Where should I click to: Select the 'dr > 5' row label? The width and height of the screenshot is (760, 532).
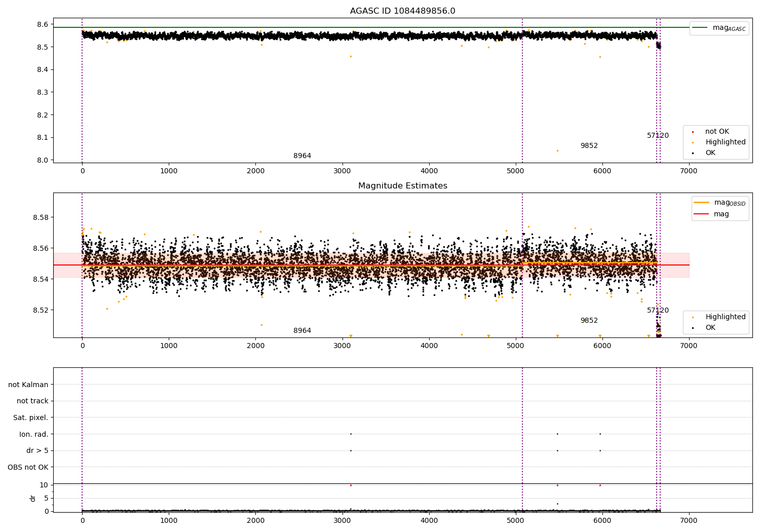[x=37, y=450]
